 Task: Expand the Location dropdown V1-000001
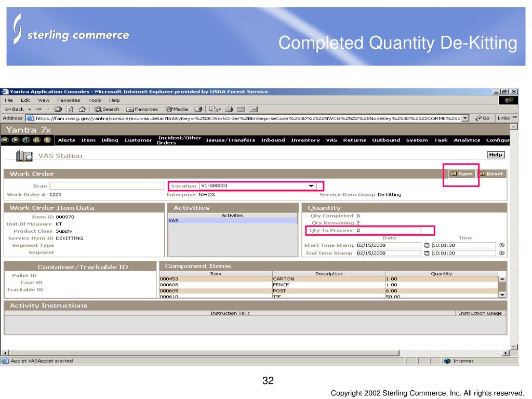(311, 186)
